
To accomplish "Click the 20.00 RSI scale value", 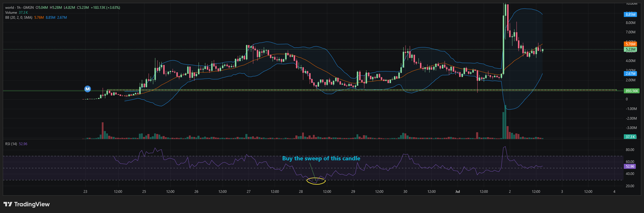I will 630,186.
